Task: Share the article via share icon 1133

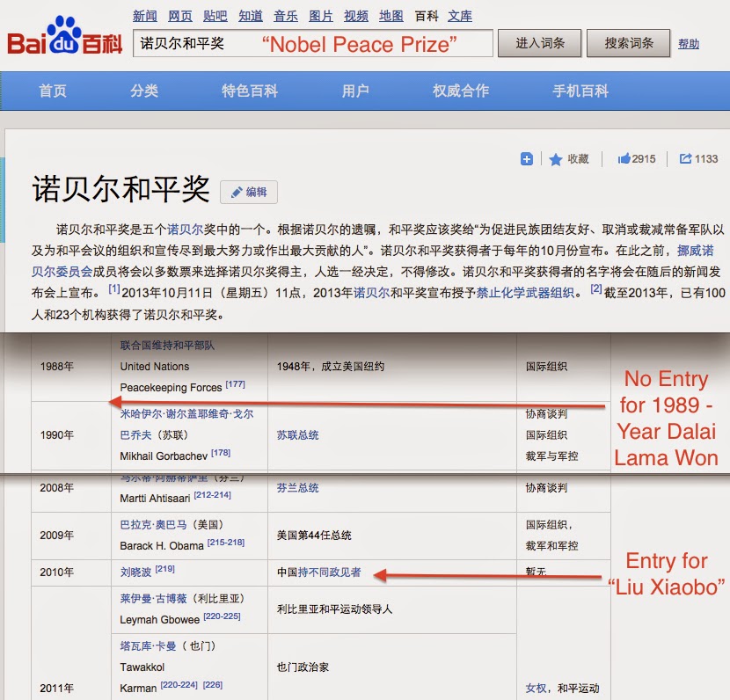Action: 698,159
